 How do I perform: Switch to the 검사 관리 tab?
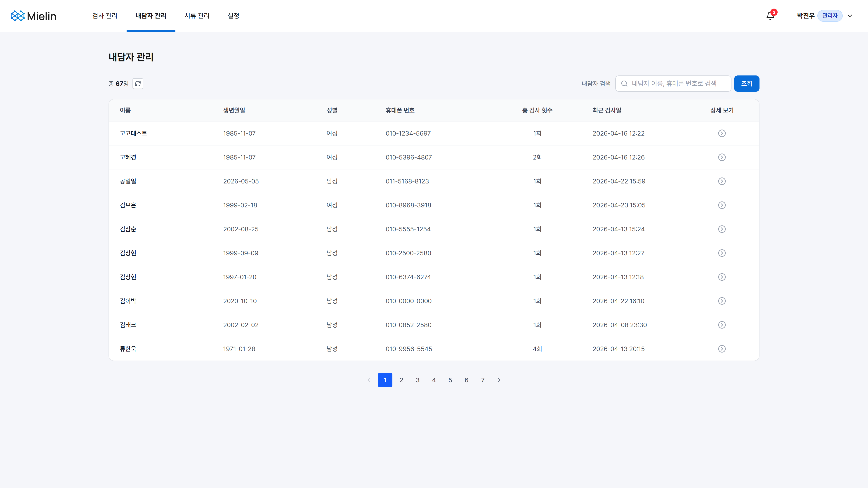pos(104,16)
